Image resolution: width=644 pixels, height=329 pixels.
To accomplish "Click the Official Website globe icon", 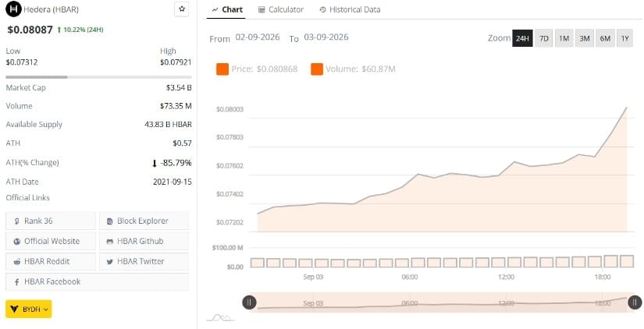I will click(x=17, y=242).
